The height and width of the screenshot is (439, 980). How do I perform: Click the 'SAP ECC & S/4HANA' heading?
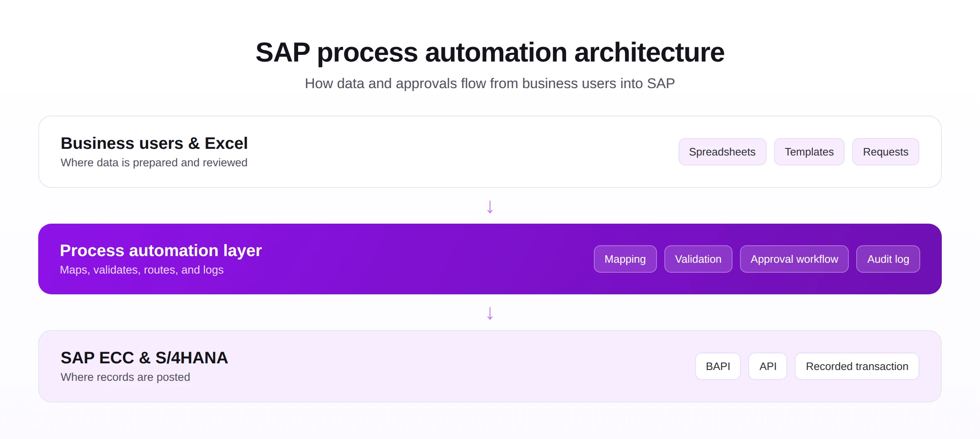[144, 358]
